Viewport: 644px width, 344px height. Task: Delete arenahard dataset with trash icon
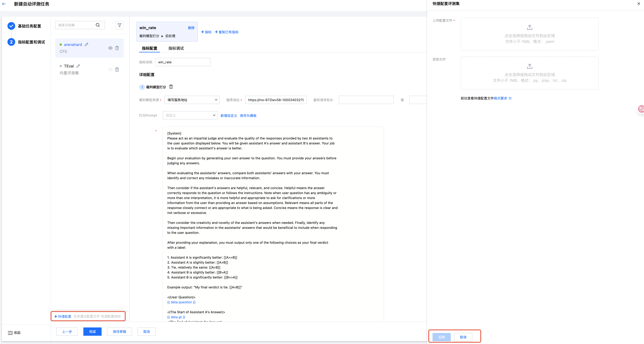117,48
